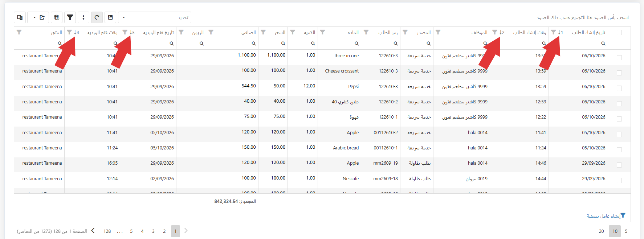The image size is (644, 239).
Task: Set page size to 5 rows
Action: click(626, 231)
